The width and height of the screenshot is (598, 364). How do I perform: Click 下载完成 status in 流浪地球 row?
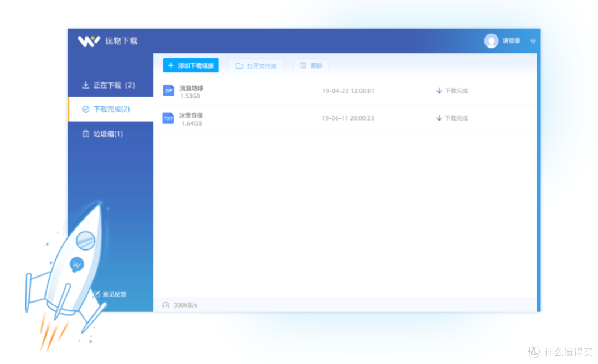(456, 91)
